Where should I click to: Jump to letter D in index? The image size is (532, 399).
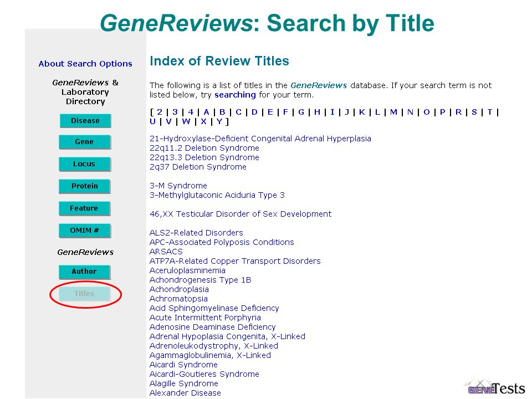[x=254, y=112]
